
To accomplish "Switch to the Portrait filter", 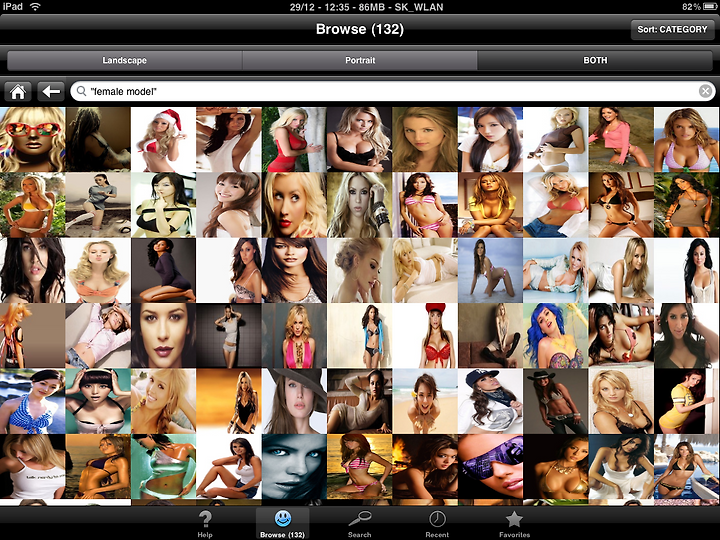I will tap(360, 60).
